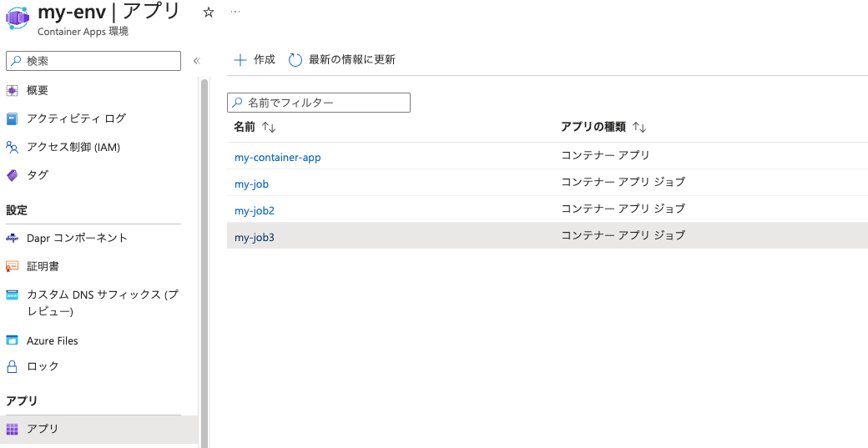The image size is (868, 448).
Task: Click type cell in my-job row
Action: coord(623,181)
